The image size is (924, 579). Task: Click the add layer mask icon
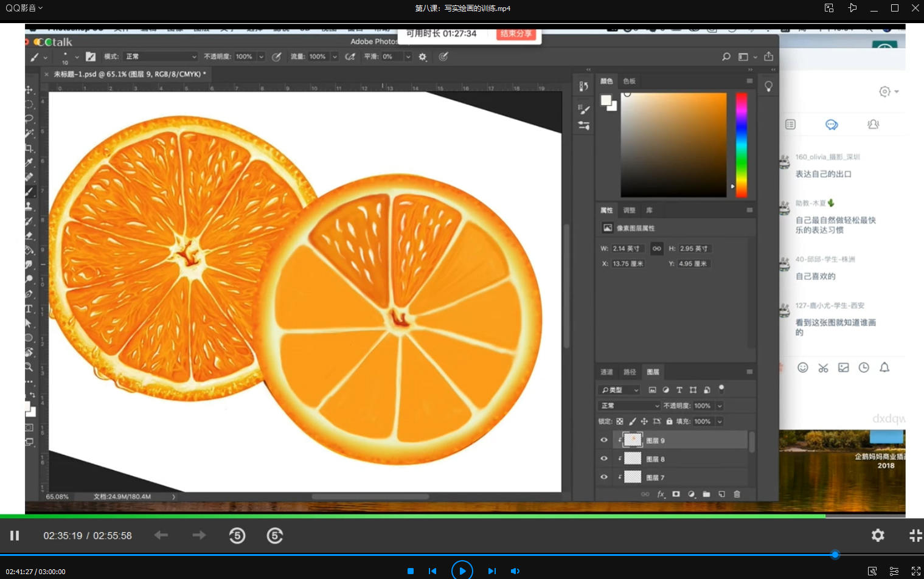pyautogui.click(x=676, y=494)
